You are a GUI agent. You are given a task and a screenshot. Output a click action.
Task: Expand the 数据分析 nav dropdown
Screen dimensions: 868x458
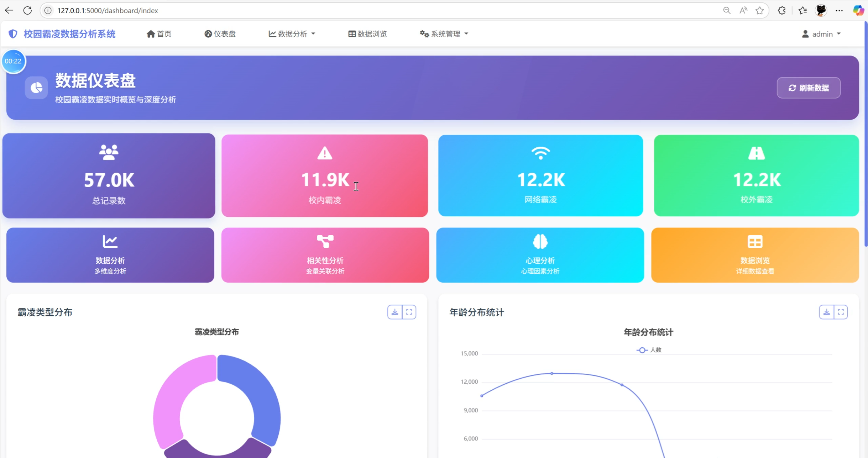click(292, 34)
